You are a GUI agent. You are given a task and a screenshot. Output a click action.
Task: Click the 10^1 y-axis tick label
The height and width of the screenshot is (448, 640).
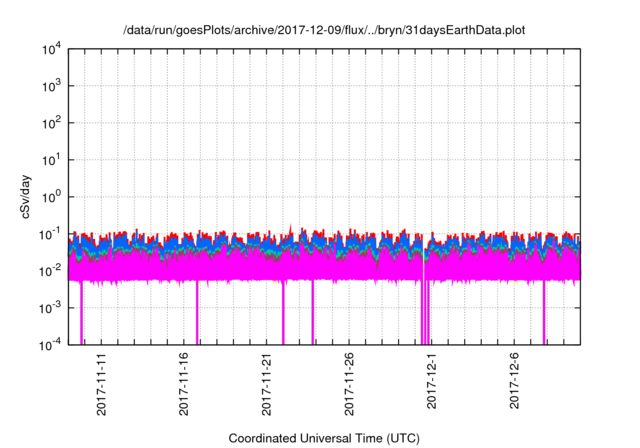tap(52, 161)
